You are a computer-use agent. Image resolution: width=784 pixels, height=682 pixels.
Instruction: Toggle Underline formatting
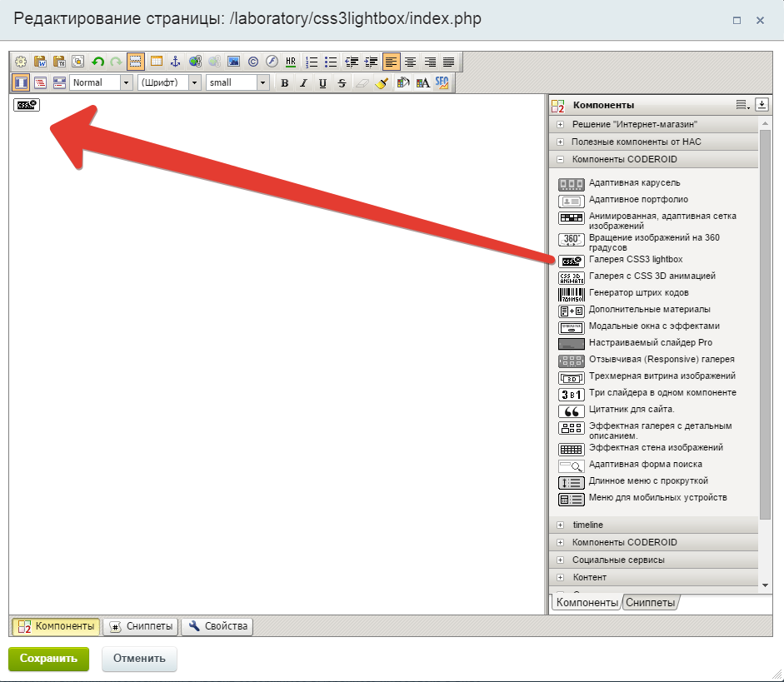coord(322,82)
